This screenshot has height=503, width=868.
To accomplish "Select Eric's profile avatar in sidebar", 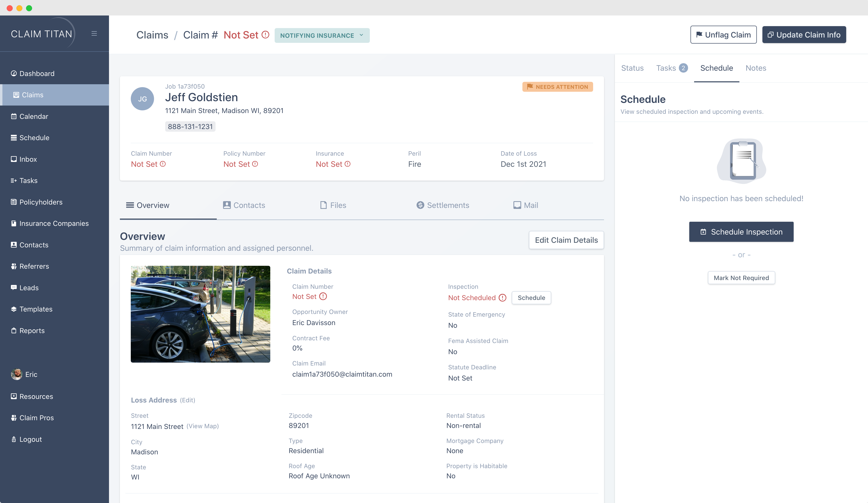I will (16, 374).
